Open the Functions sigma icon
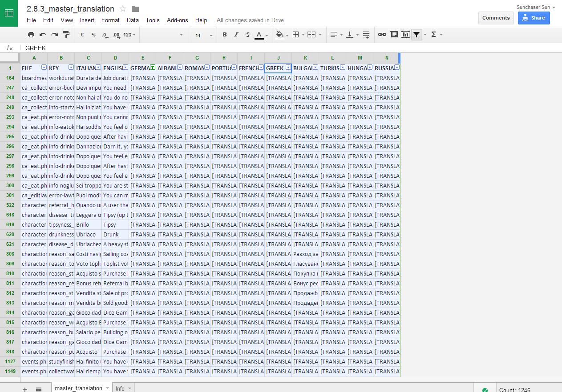Viewport: 562px width, 392px height. [x=433, y=35]
